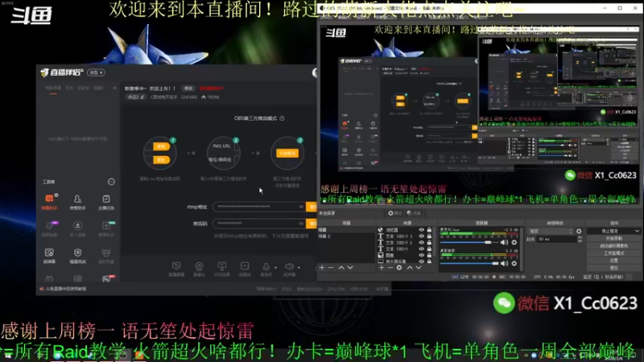Reveal the rtmp地址 field with its eye icon
The width and height of the screenshot is (644, 362).
[301, 207]
